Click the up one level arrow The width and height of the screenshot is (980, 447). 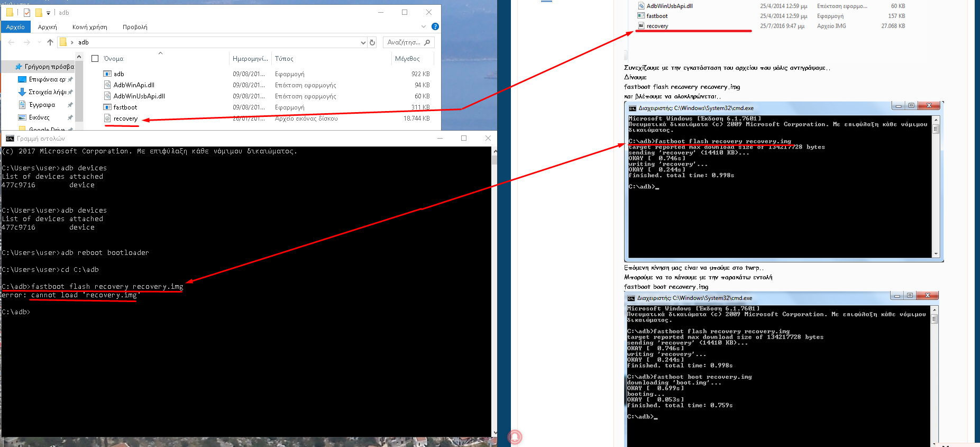50,42
